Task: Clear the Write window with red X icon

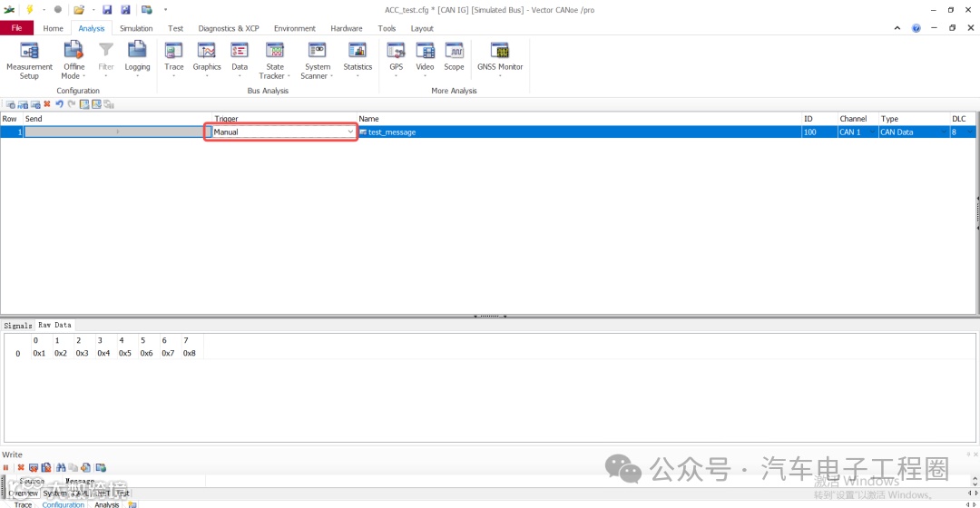Action: (21, 467)
